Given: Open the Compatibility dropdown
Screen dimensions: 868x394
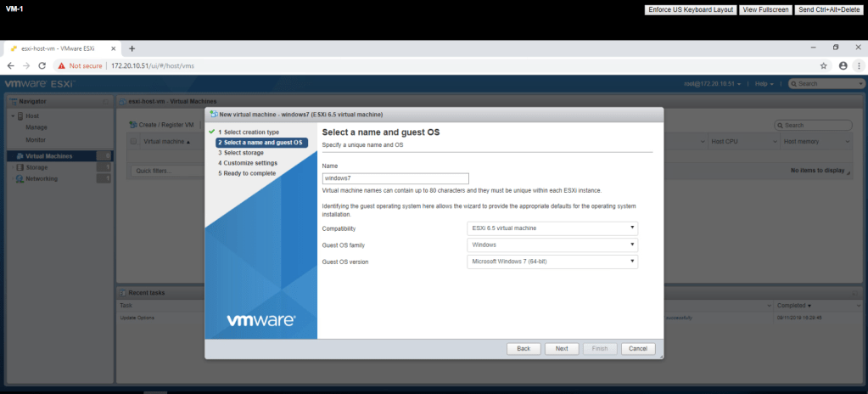Looking at the screenshot, I should [552, 228].
